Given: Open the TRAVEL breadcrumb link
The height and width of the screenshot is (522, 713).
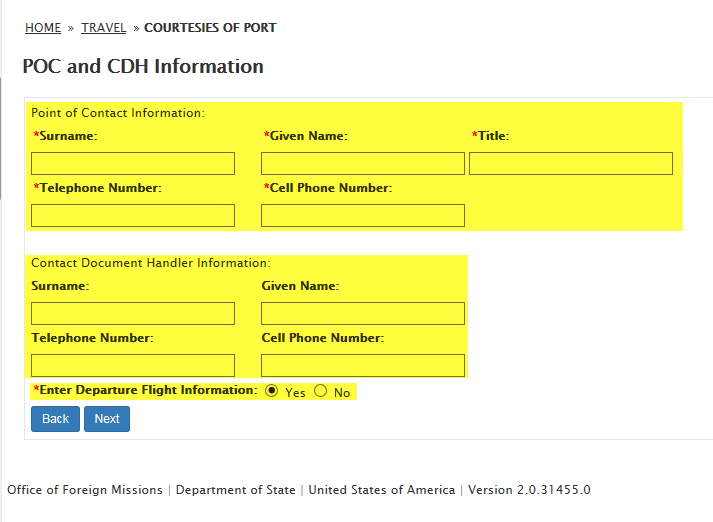Looking at the screenshot, I should coord(104,28).
